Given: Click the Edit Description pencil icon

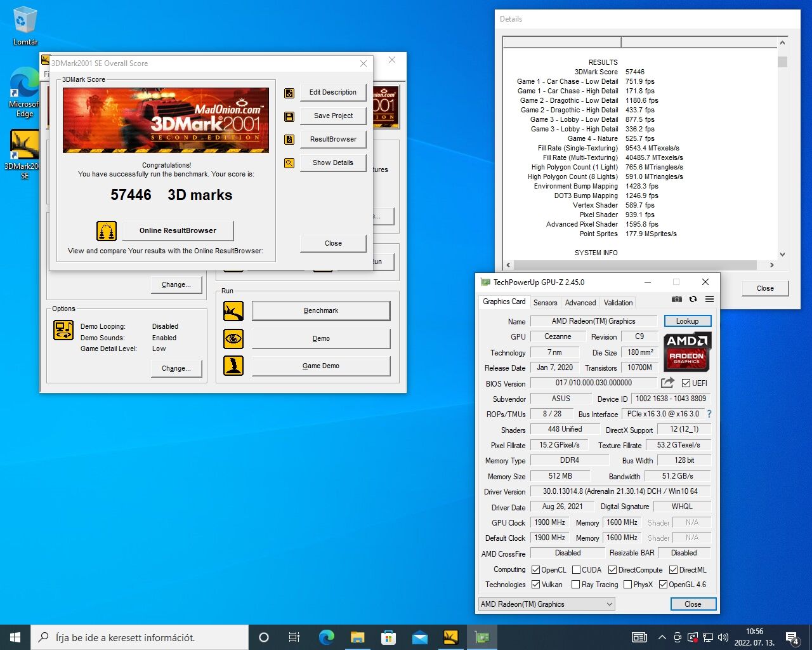Looking at the screenshot, I should point(289,93).
